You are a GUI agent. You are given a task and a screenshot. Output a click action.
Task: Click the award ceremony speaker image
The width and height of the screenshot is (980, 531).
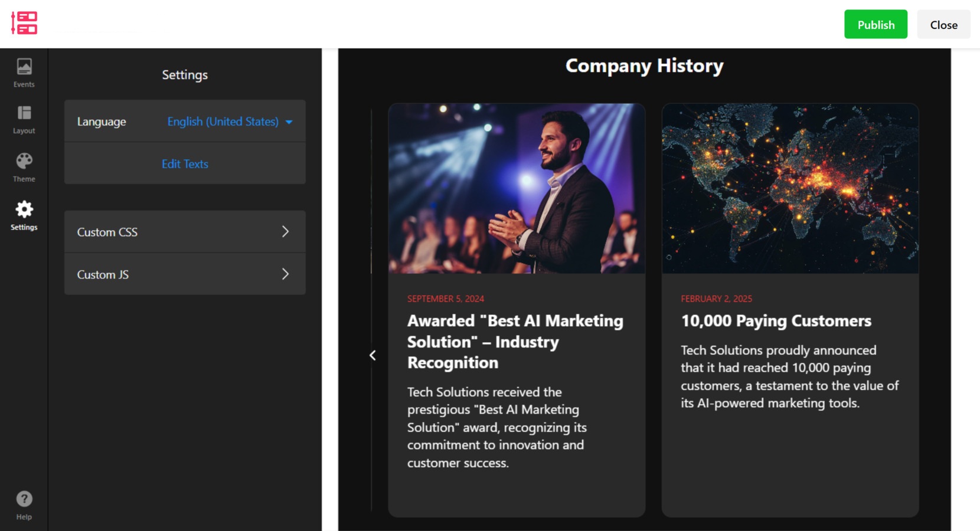(x=517, y=188)
